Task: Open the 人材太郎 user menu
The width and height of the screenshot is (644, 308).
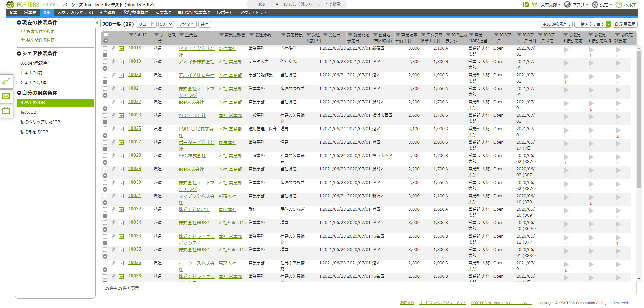Action: click(x=550, y=5)
